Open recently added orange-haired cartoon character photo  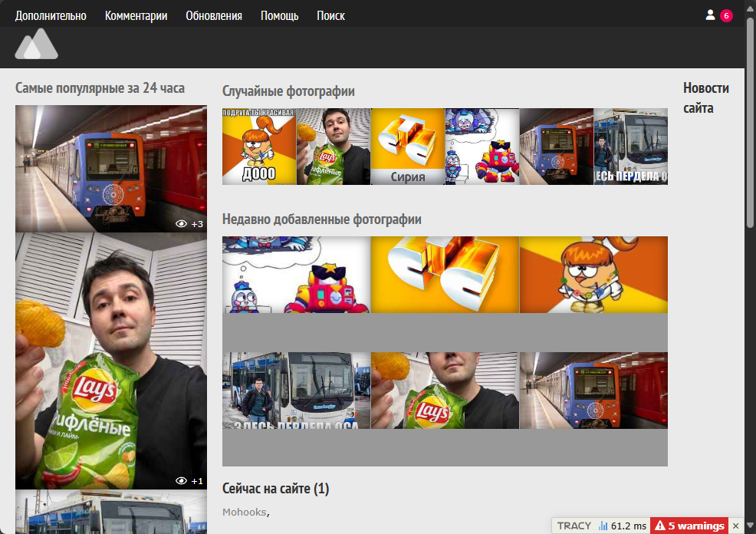coord(593,274)
